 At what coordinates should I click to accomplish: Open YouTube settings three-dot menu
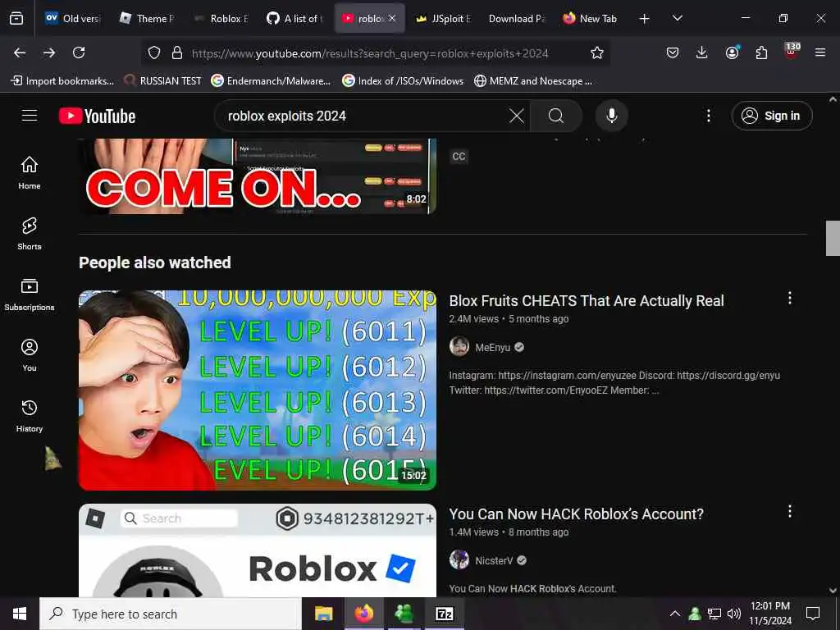[x=708, y=116]
